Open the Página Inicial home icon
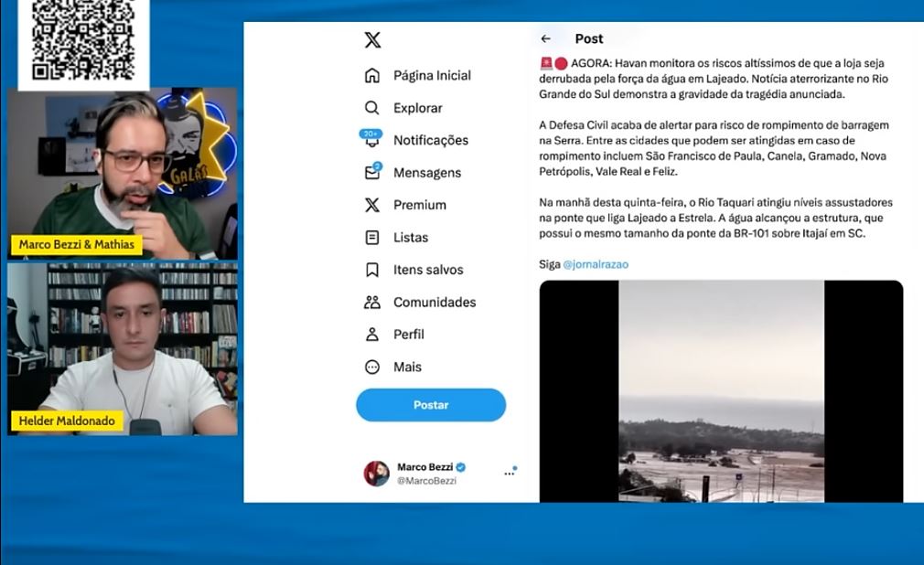The image size is (924, 565). (371, 75)
